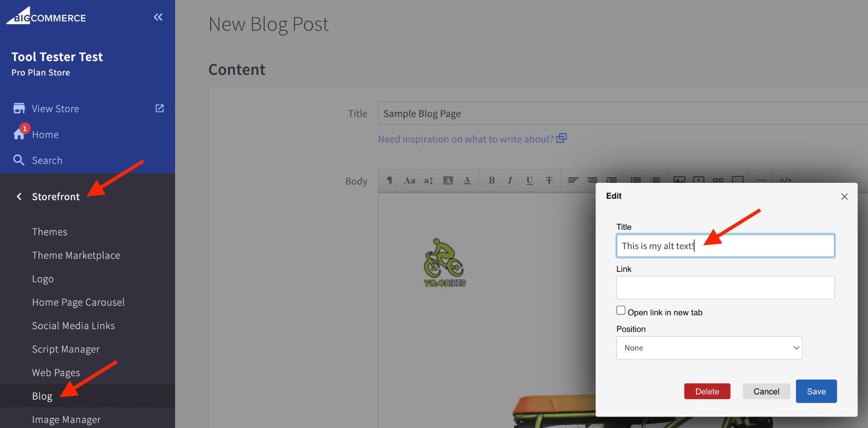Collapse the sidebar with double-chevron icon

tap(158, 17)
